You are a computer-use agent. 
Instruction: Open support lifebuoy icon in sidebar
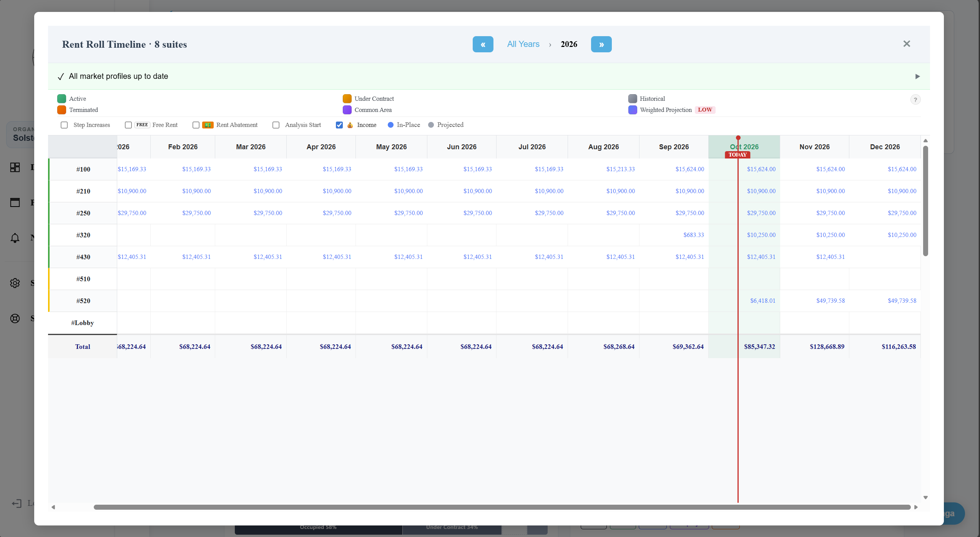tap(15, 319)
